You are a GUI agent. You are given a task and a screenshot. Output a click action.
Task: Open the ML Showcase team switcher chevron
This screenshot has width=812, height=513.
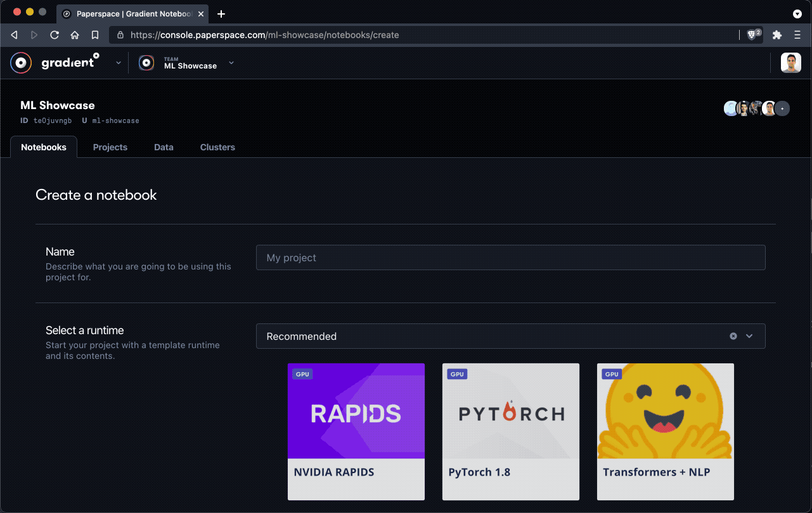coord(231,63)
